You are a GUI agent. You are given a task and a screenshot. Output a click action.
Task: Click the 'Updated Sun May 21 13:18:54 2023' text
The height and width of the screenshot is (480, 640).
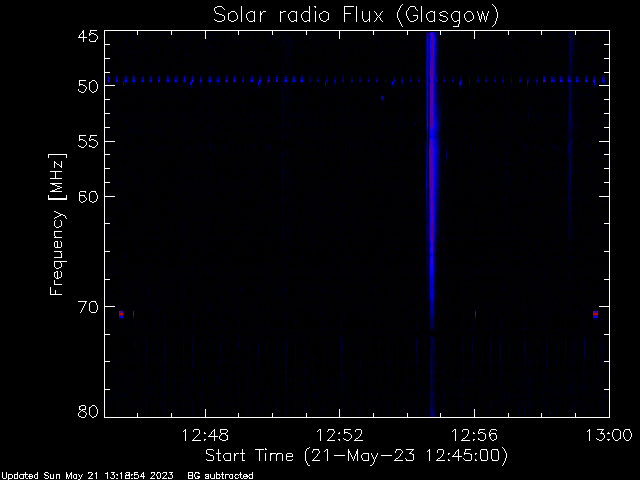(87, 476)
